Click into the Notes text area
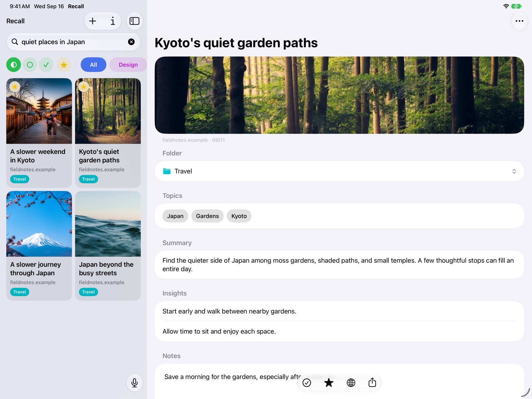 pos(339,382)
